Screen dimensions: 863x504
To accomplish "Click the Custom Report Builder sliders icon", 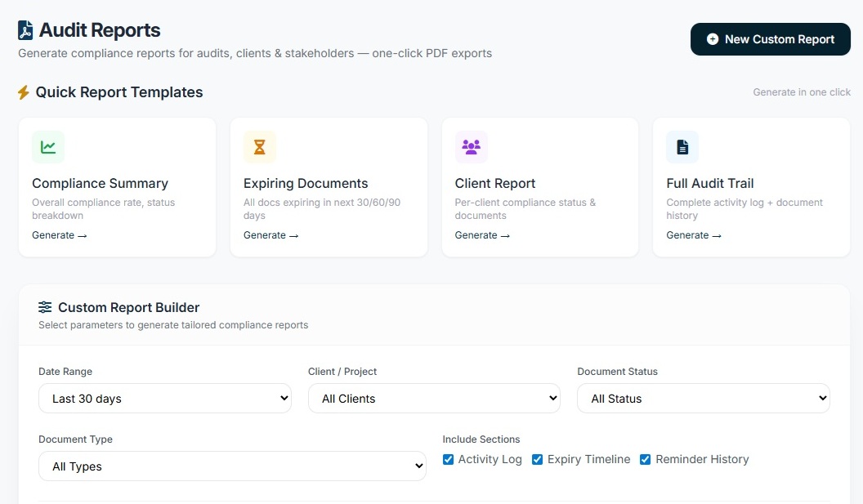I will pos(45,307).
